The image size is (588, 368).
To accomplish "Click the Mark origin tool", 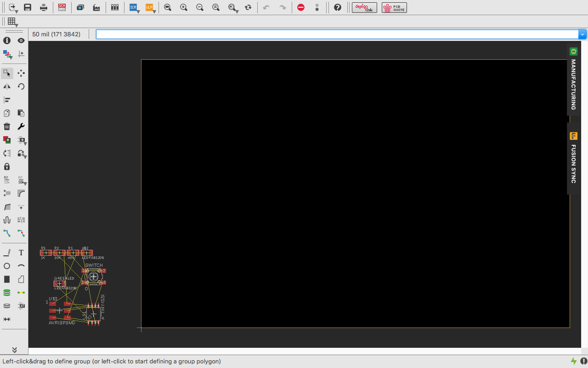I will [x=21, y=54].
